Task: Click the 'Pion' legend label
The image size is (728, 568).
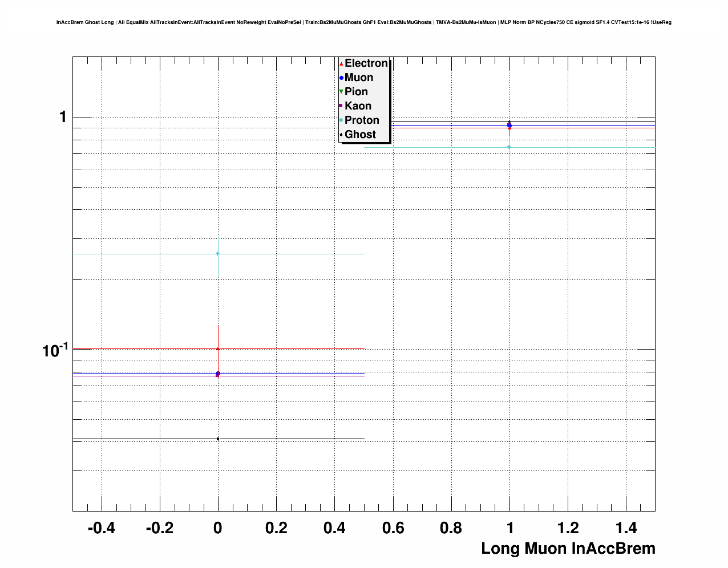Action: [356, 92]
